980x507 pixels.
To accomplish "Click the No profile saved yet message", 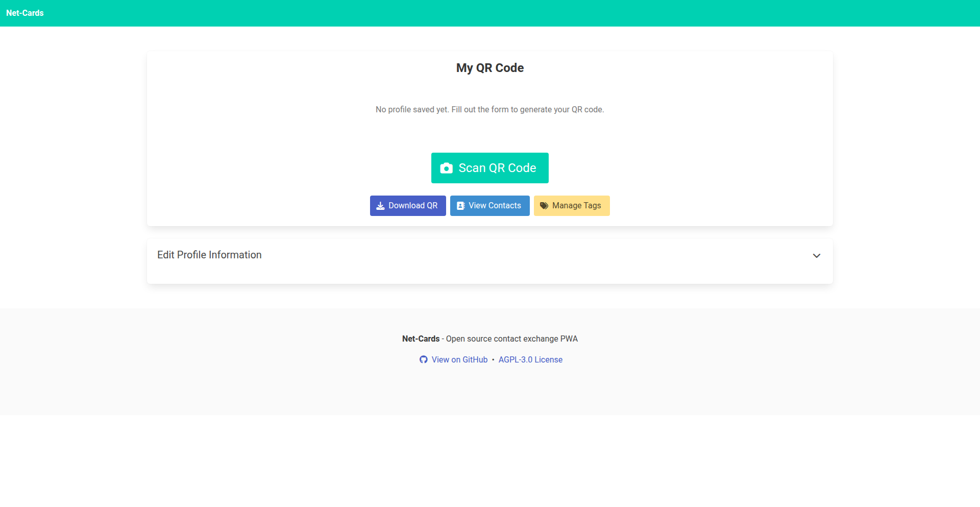I will [x=490, y=109].
